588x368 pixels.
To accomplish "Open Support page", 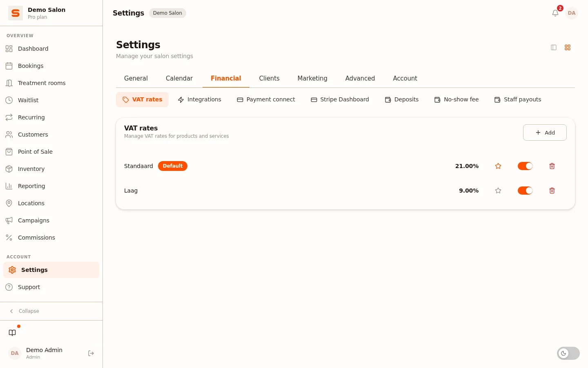I will 51,287.
